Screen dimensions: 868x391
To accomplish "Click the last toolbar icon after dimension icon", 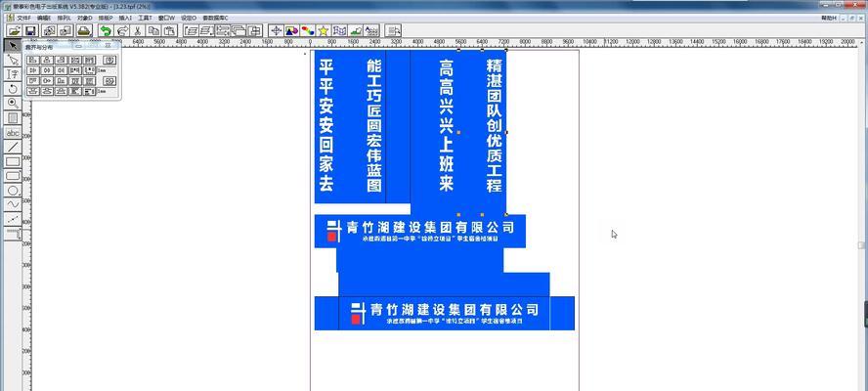I will (x=394, y=31).
